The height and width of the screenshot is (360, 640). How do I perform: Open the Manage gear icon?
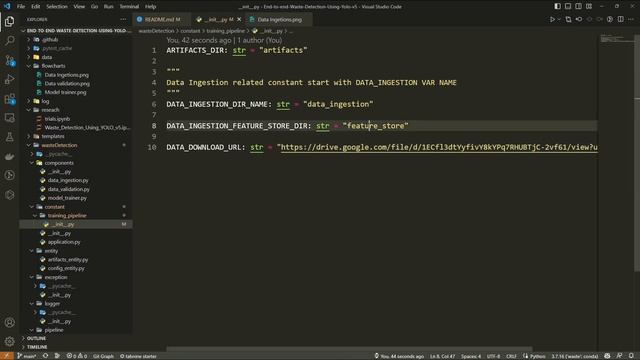(9, 341)
